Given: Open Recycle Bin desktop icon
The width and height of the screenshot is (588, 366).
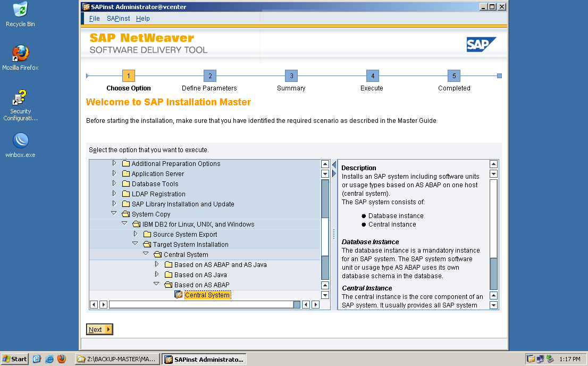Looking at the screenshot, I should tap(20, 14).
